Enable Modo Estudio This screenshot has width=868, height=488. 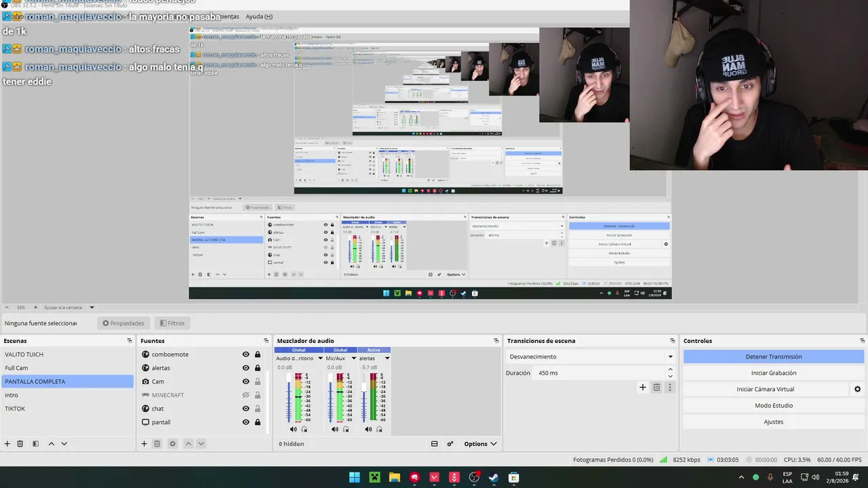click(x=774, y=405)
